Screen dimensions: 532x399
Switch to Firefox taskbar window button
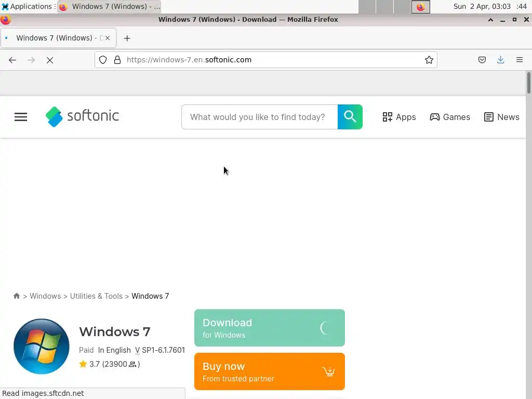(109, 6)
